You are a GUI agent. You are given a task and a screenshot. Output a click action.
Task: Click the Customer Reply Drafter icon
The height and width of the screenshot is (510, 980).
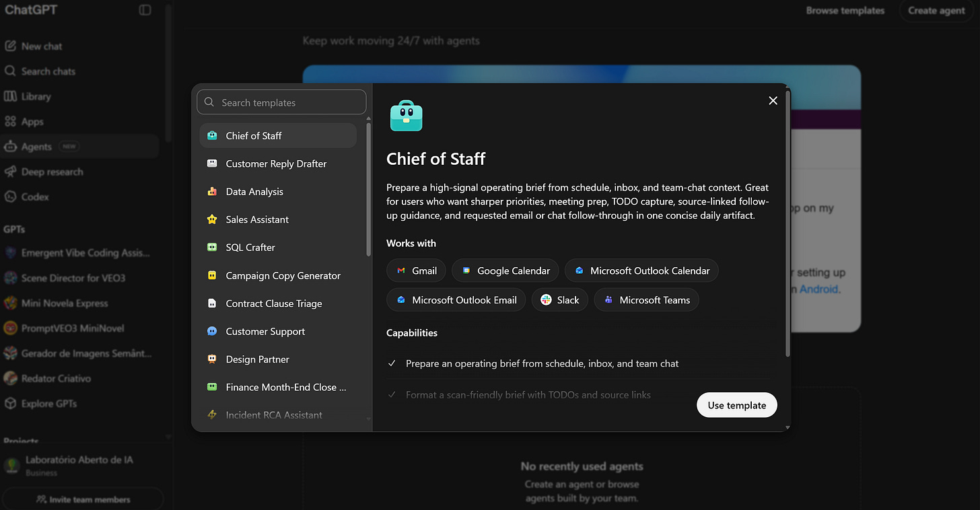[x=212, y=163]
